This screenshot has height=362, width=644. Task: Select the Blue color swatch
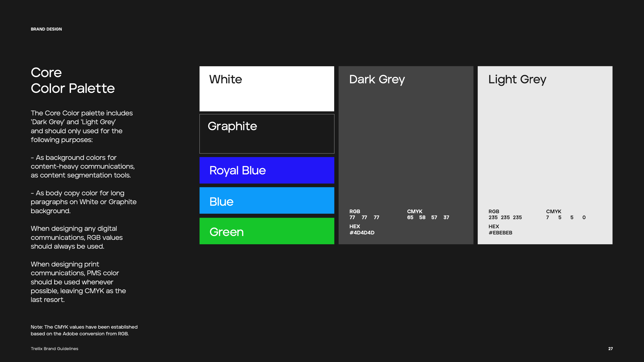tap(267, 201)
